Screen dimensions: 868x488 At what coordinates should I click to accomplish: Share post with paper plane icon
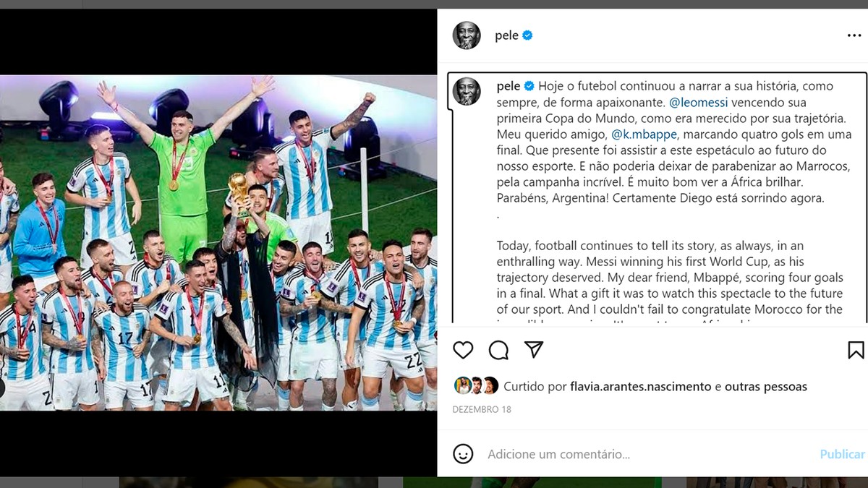pyautogui.click(x=534, y=350)
